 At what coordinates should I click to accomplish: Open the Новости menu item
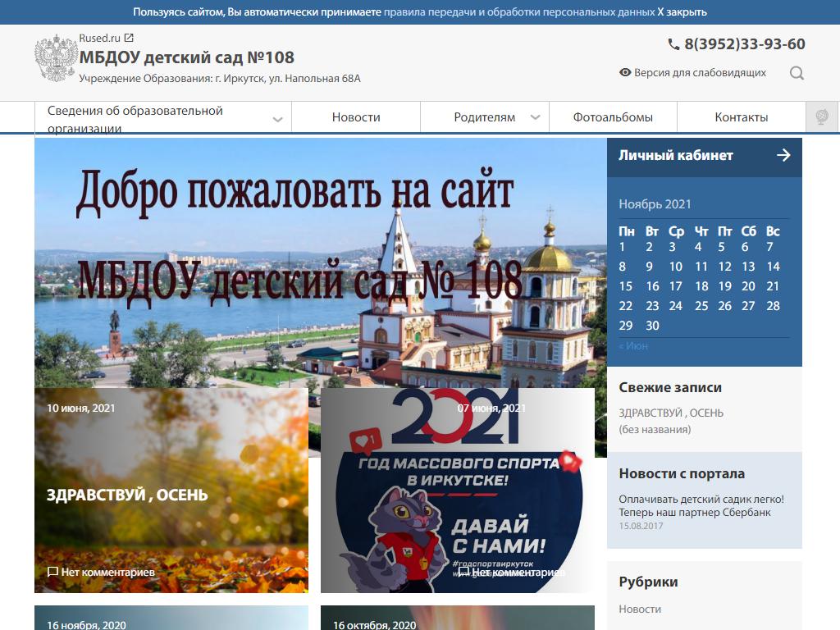pos(356,117)
